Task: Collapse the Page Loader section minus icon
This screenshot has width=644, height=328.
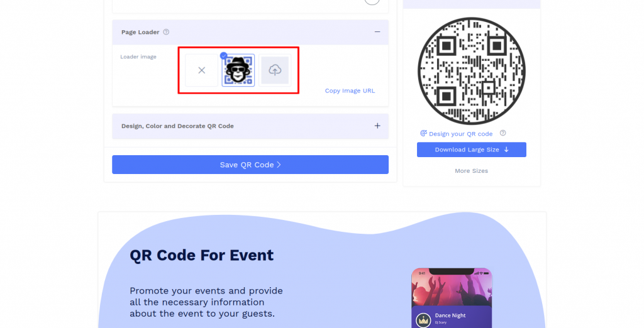Action: point(377,32)
